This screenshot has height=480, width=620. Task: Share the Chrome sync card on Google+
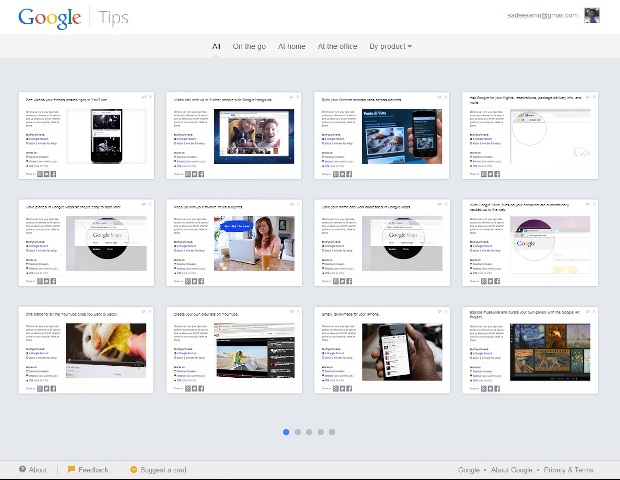[336, 174]
